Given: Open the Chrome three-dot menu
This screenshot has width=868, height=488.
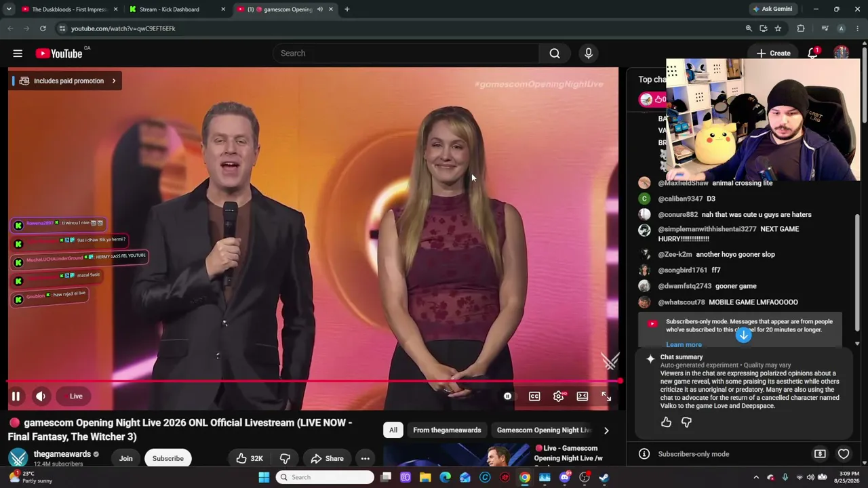Looking at the screenshot, I should click(x=858, y=28).
